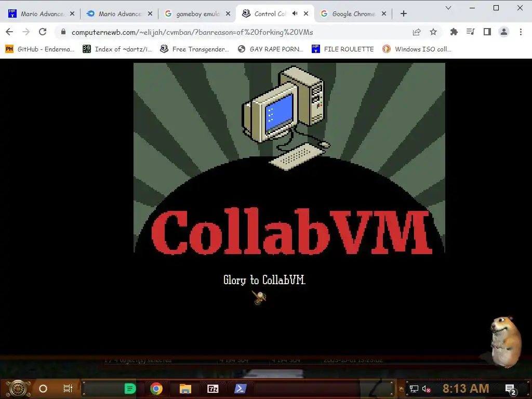
Task: Open the Free Transgender... bookmark
Action: coord(195,49)
